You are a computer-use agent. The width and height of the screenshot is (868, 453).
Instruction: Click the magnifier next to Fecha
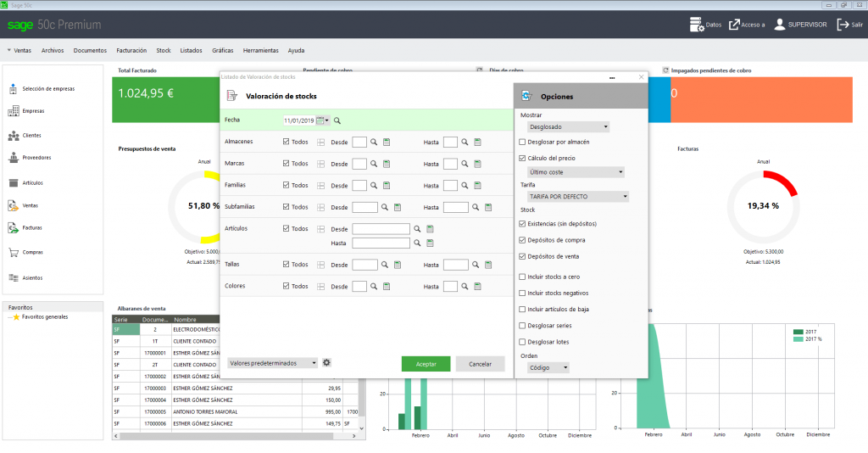pos(337,121)
